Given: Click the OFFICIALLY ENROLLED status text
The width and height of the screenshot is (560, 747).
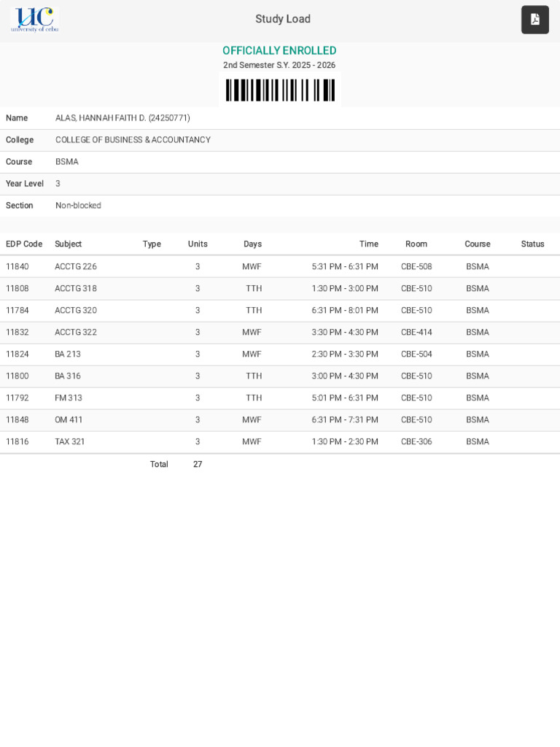Looking at the screenshot, I should pos(279,50).
